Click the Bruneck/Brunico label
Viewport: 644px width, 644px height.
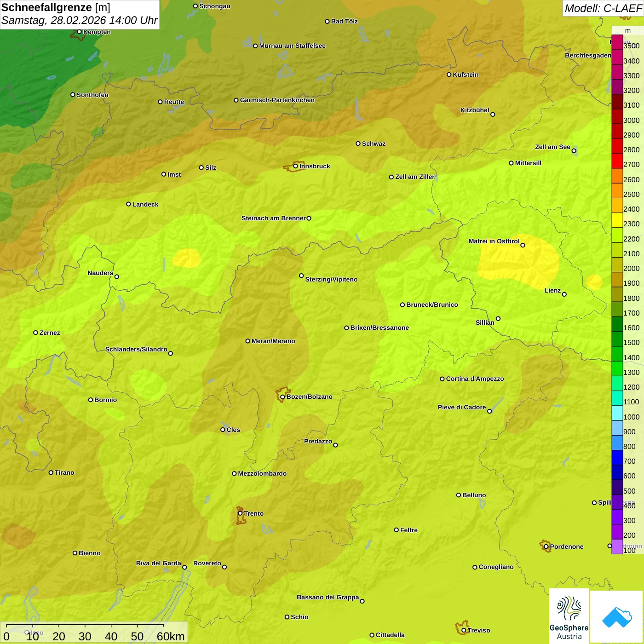tap(432, 305)
